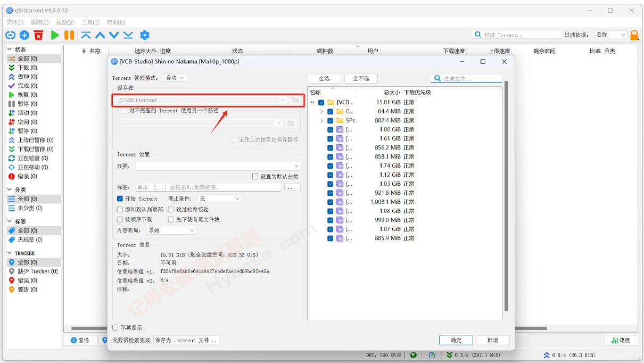Click the delete torrent icon
644x363 pixels.
[38, 35]
